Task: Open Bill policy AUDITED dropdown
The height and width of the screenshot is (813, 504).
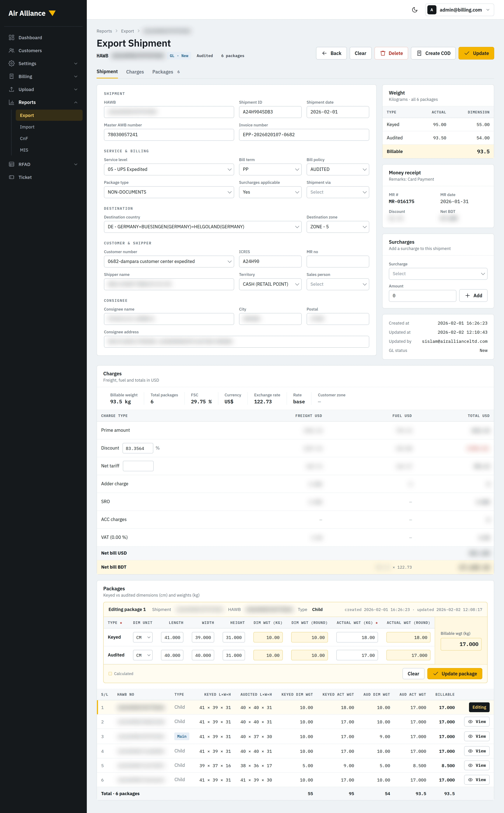Action: [338, 169]
